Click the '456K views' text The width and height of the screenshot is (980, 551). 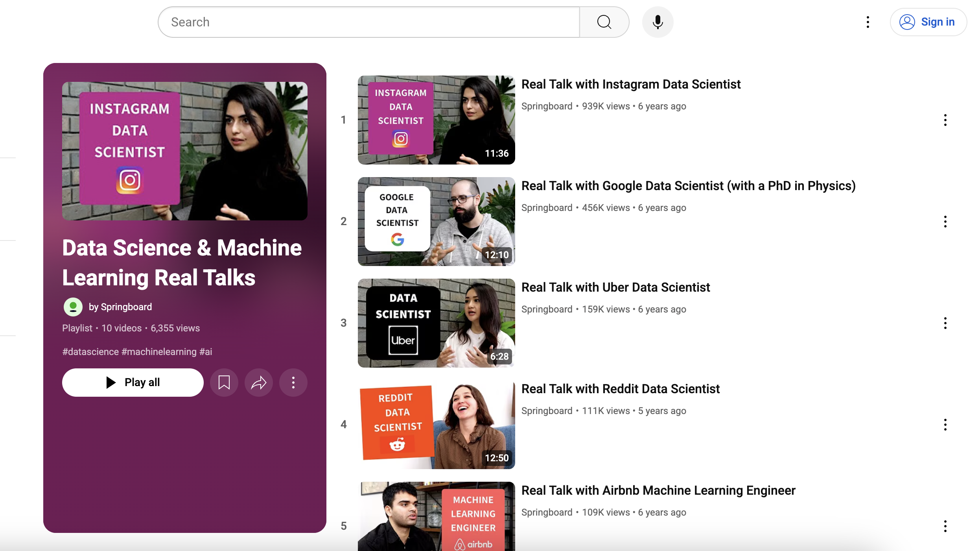[x=606, y=208]
